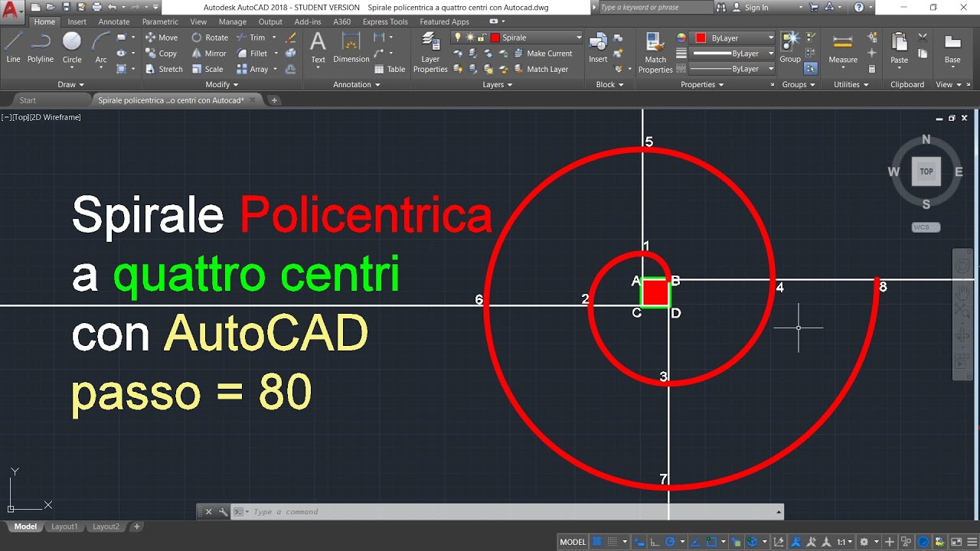Select the Scale command
This screenshot has width=980, height=551.
(x=207, y=69)
